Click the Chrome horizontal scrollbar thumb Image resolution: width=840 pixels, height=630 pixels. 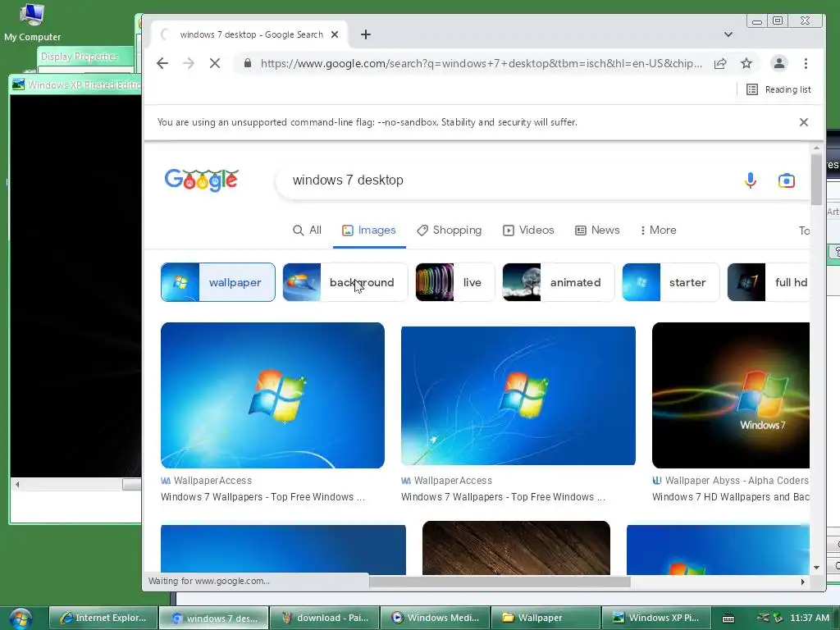[500, 582]
